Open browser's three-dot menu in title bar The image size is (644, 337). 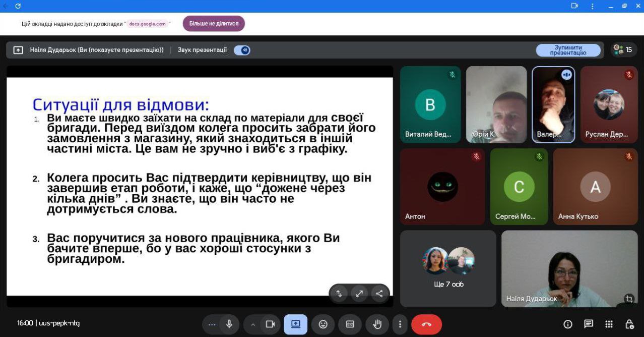tap(592, 6)
